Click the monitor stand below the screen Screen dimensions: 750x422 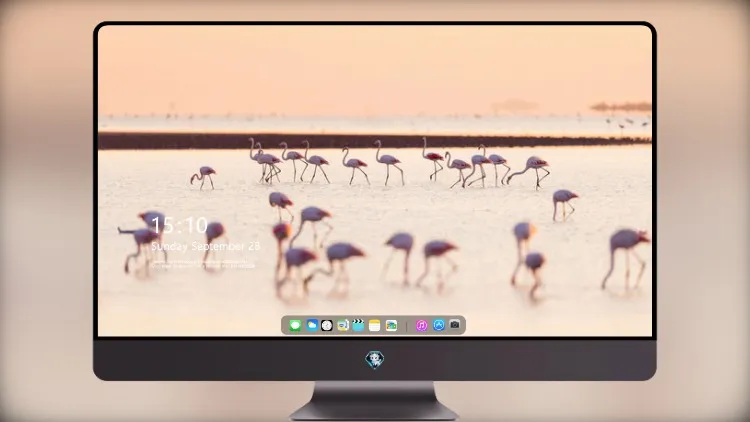[x=374, y=401]
